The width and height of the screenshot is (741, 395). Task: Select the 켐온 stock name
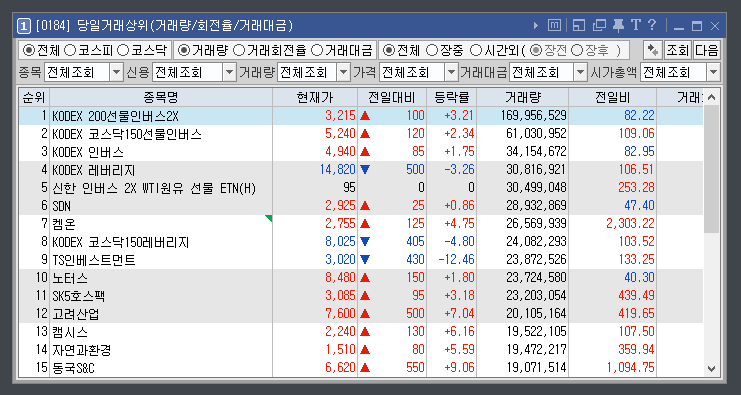tap(64, 224)
